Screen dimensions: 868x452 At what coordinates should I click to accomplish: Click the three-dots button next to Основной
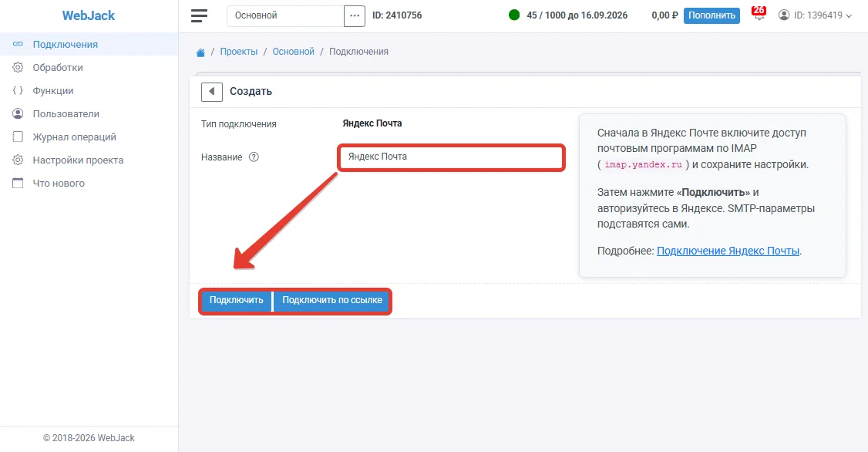click(x=355, y=15)
